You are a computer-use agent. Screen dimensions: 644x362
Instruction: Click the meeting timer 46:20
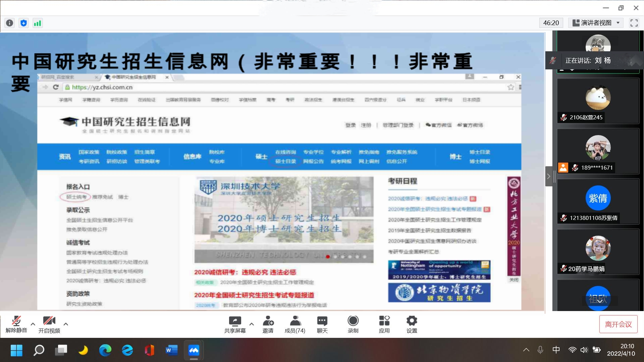point(551,23)
